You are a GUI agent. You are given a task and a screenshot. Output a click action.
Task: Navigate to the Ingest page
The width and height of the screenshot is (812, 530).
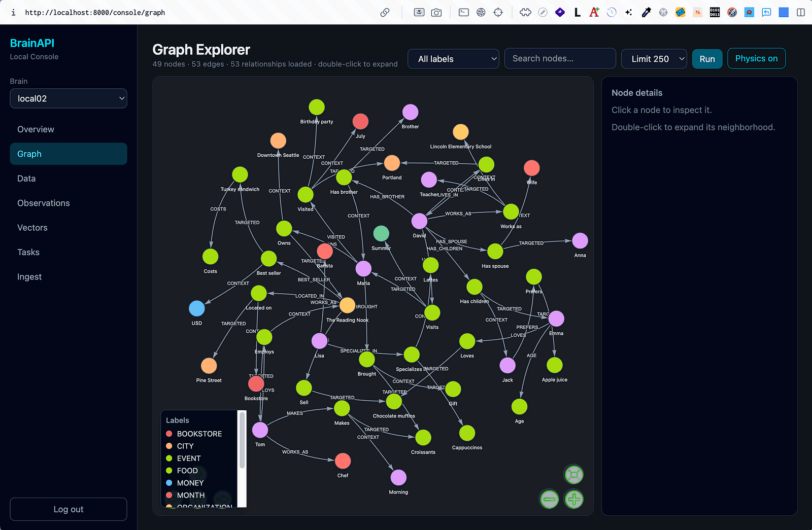coord(69,277)
